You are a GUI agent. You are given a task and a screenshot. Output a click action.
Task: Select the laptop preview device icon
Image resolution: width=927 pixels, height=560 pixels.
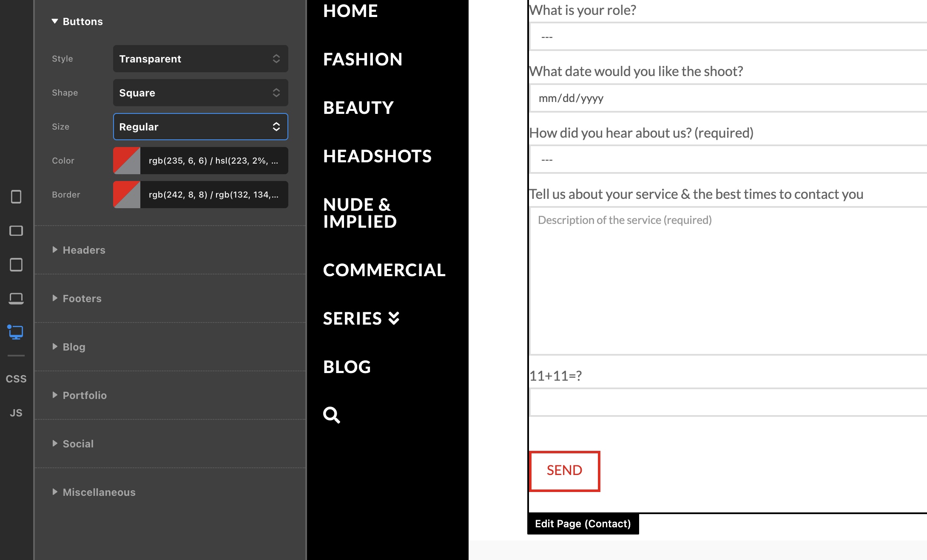point(16,299)
